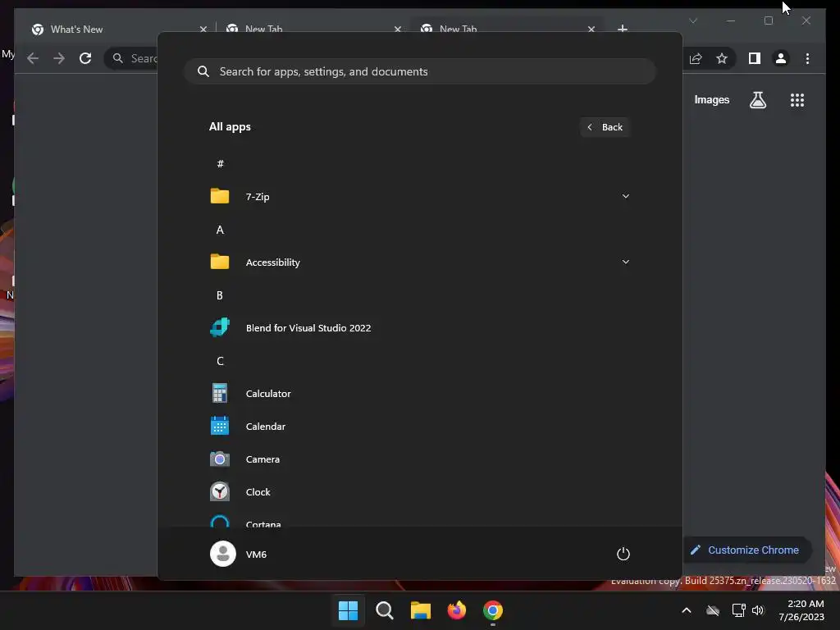Click the volume speaker icon in tray

(758, 610)
